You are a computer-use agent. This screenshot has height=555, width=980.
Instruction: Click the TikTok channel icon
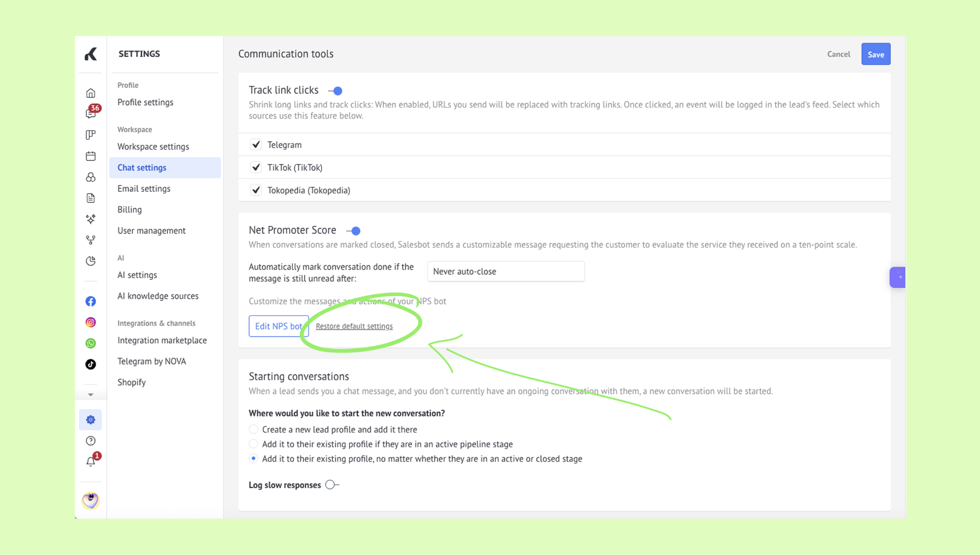point(90,365)
